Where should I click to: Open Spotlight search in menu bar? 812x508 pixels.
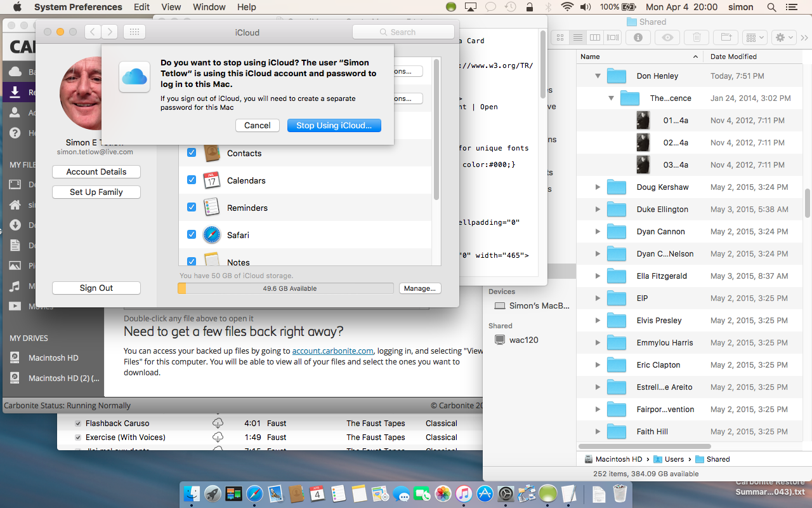coord(771,7)
